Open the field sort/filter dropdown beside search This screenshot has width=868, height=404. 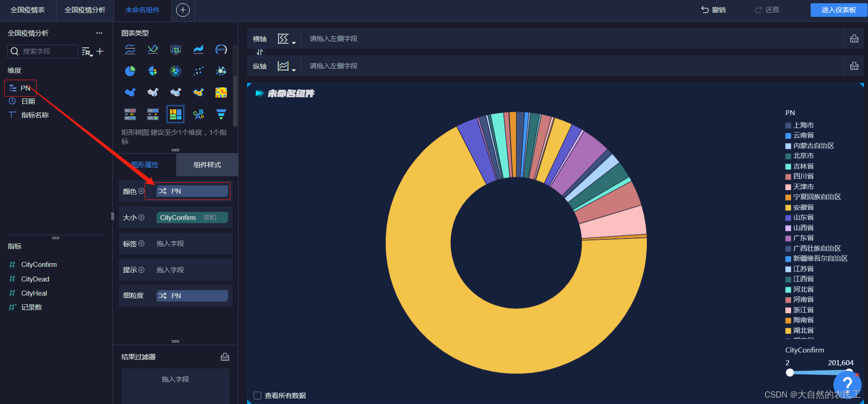[x=87, y=52]
